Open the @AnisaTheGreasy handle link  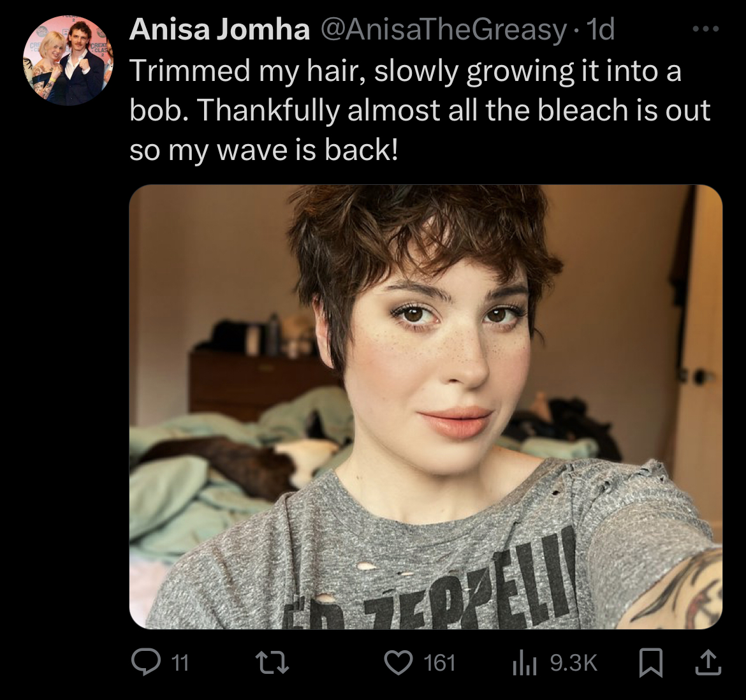click(x=443, y=31)
